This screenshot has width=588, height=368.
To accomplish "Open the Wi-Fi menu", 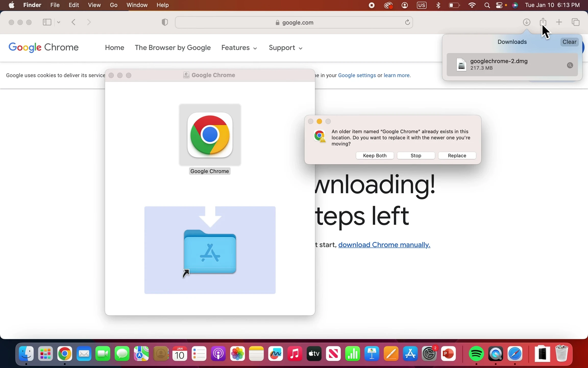I will pyautogui.click(x=472, y=5).
